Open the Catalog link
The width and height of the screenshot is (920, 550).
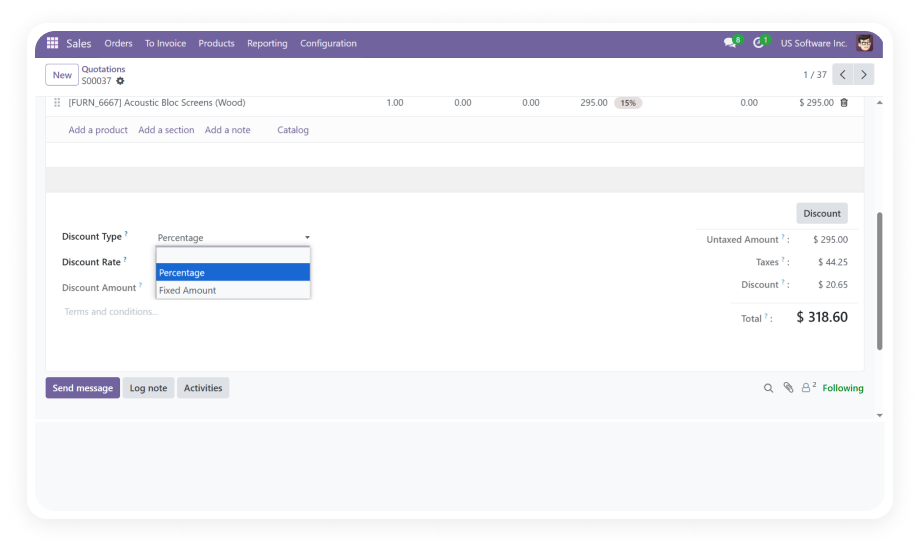tap(293, 130)
